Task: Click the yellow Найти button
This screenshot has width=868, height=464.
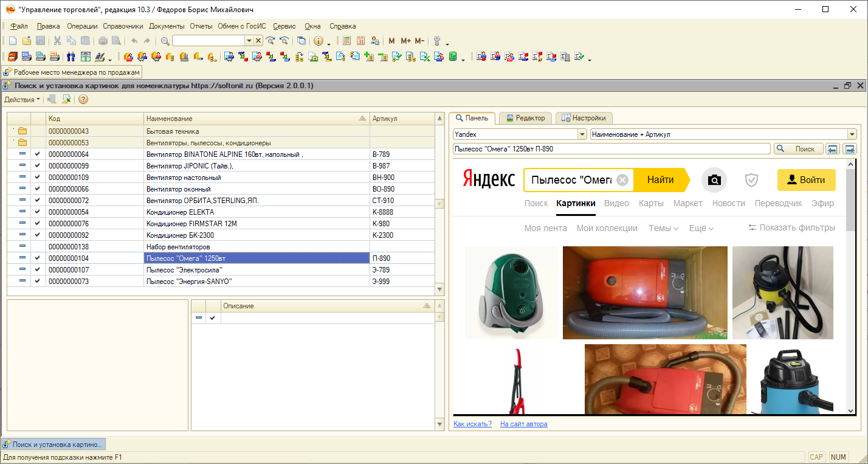Action: [x=661, y=180]
